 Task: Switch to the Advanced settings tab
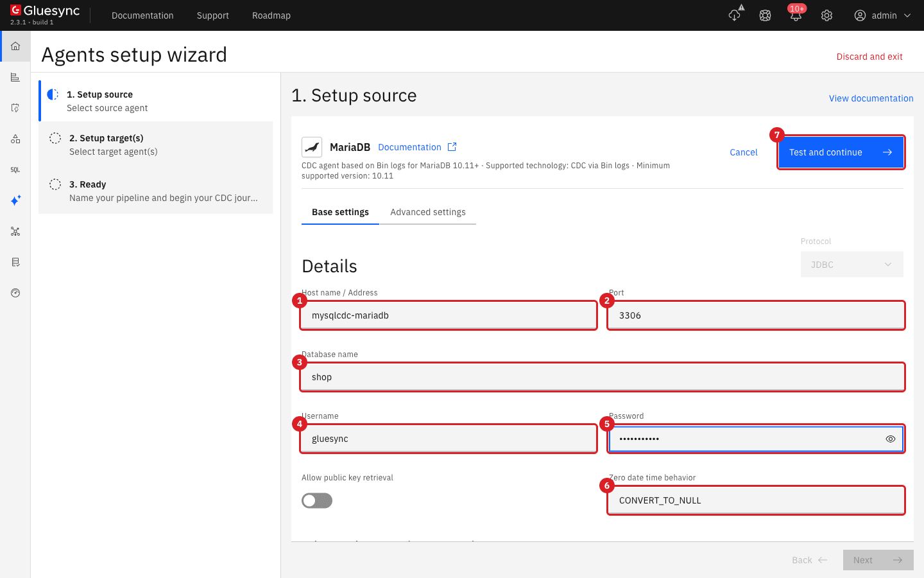tap(428, 212)
